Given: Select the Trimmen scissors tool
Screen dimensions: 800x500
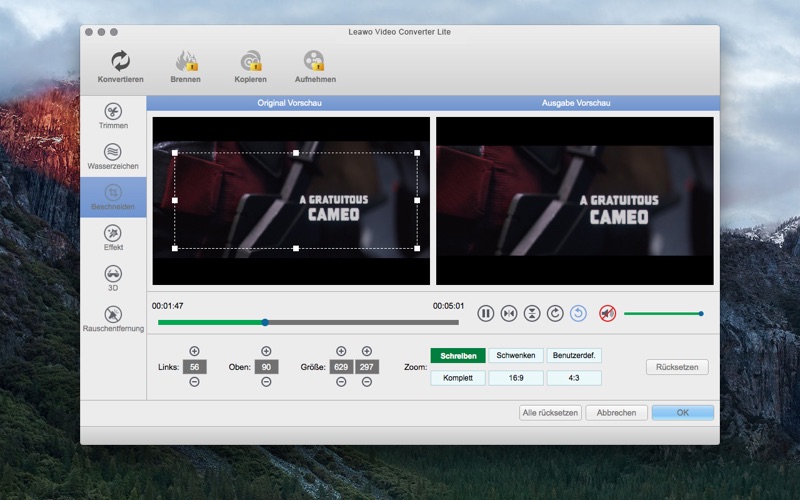Looking at the screenshot, I should (113, 116).
